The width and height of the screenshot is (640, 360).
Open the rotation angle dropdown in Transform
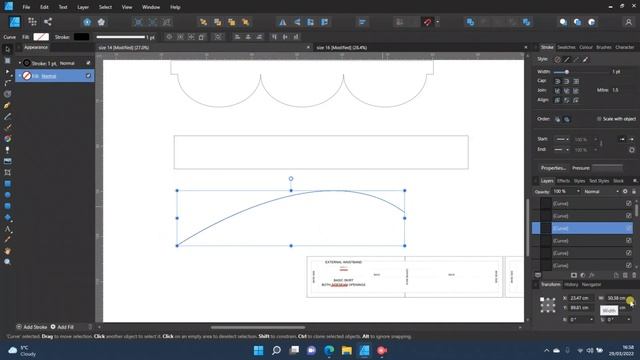[591, 320]
